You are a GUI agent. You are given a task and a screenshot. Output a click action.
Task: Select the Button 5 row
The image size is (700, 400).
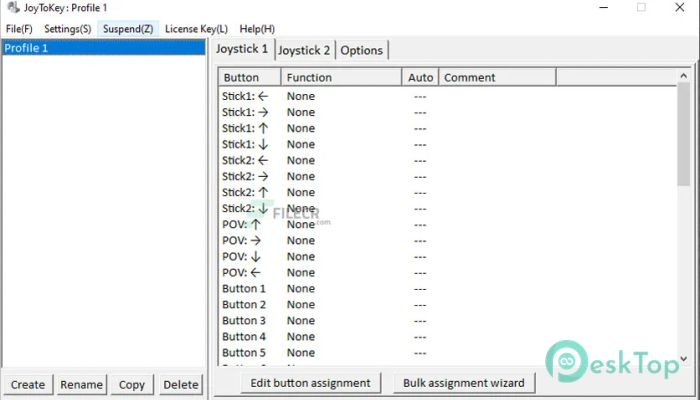(448, 353)
